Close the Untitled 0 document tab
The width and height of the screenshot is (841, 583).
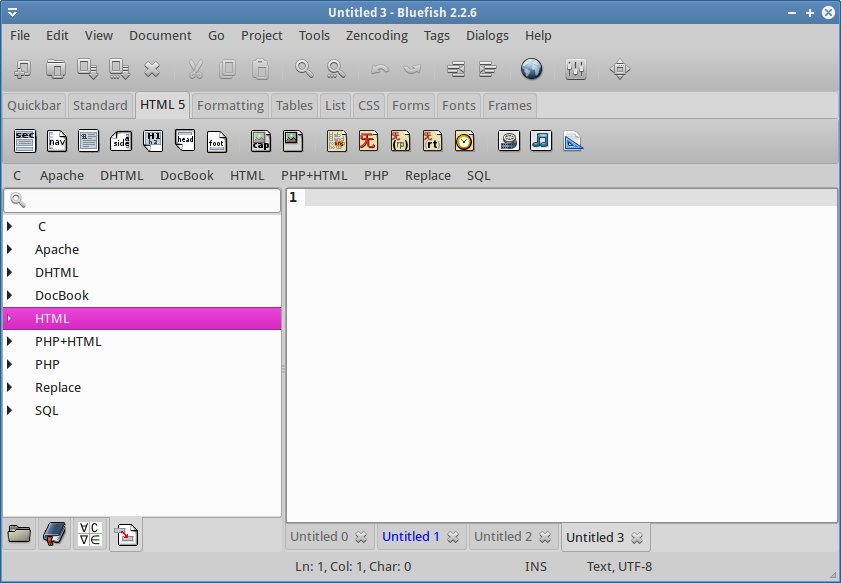coord(361,537)
